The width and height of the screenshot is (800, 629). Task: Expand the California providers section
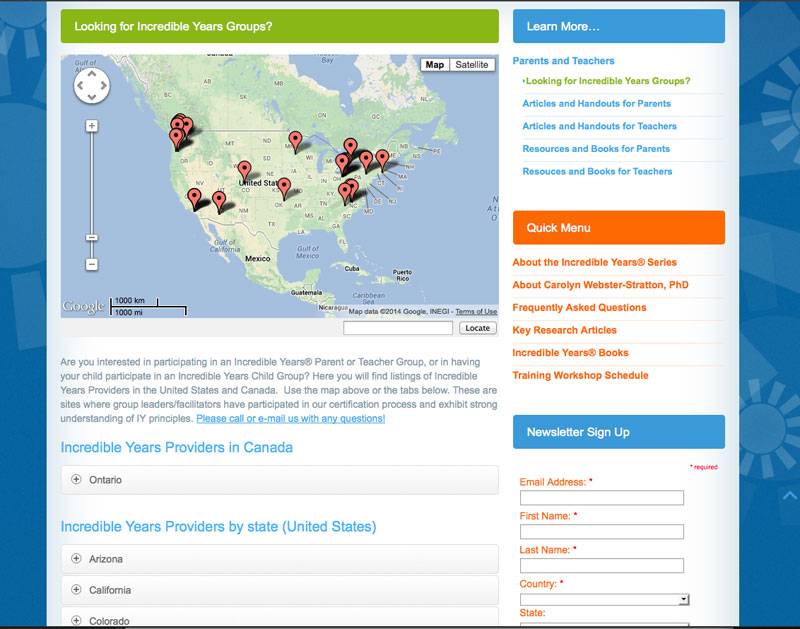point(280,590)
